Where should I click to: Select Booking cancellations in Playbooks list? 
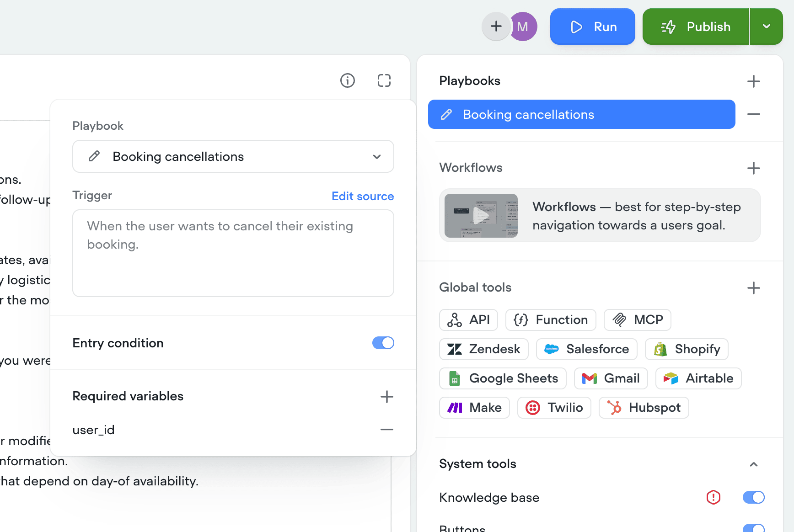[582, 114]
